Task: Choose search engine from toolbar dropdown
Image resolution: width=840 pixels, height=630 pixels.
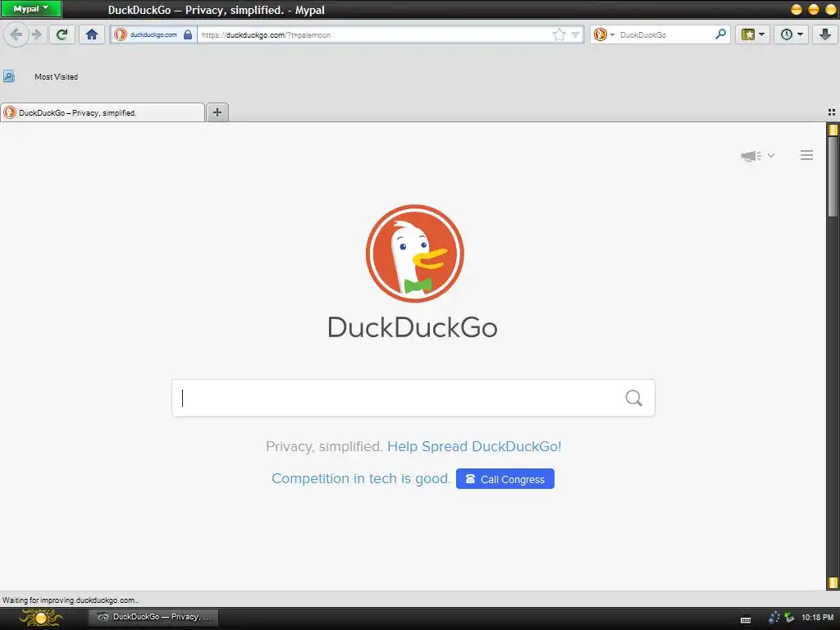Action: [605, 34]
